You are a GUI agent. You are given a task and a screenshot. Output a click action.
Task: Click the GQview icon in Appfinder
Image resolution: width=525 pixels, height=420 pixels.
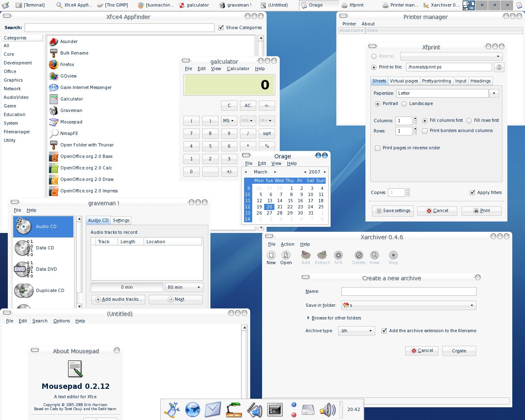click(54, 76)
